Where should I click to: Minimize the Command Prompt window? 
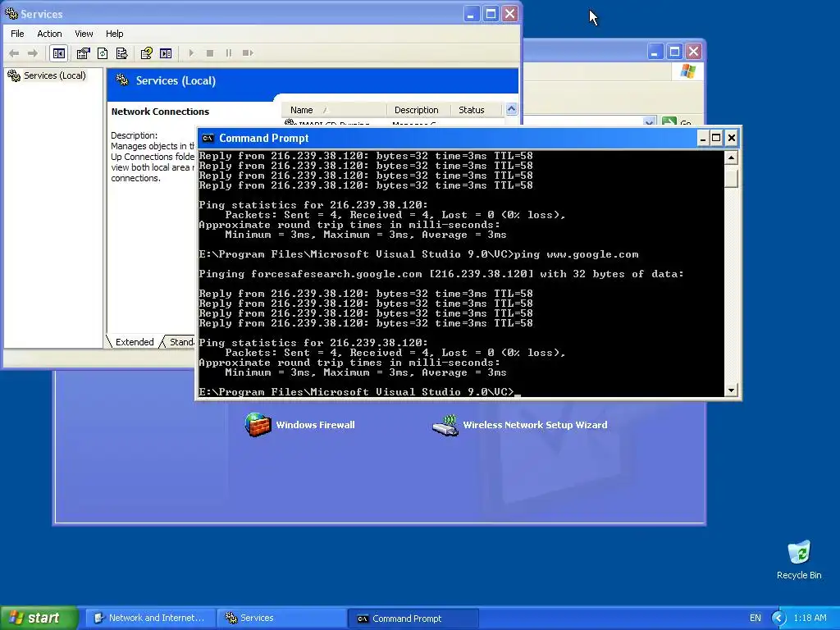click(703, 138)
